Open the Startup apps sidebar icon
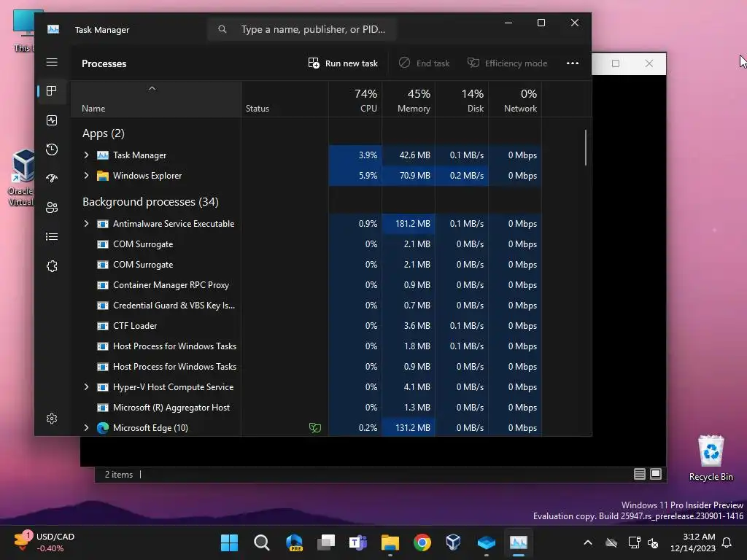 pyautogui.click(x=52, y=179)
